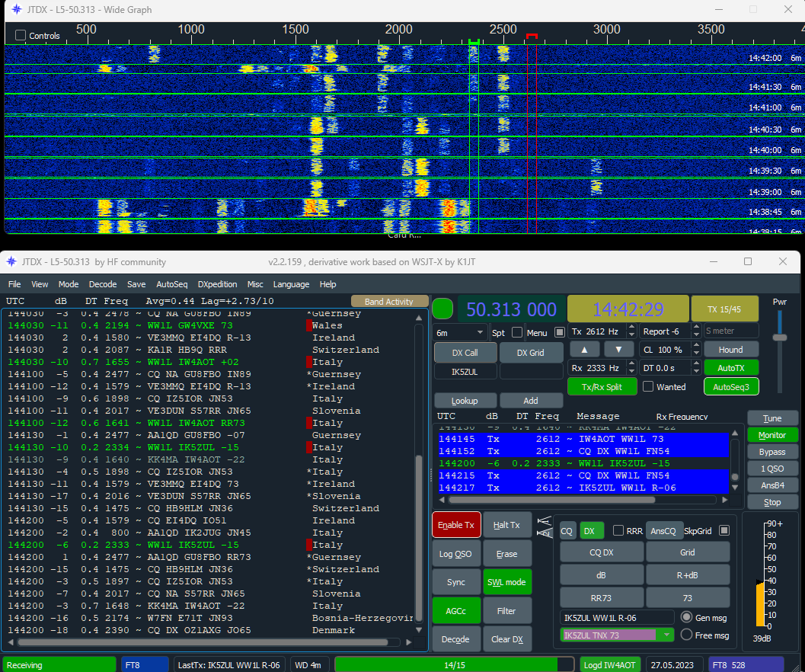This screenshot has height=672, width=805.
Task: Open the Language menu
Action: pyautogui.click(x=291, y=284)
